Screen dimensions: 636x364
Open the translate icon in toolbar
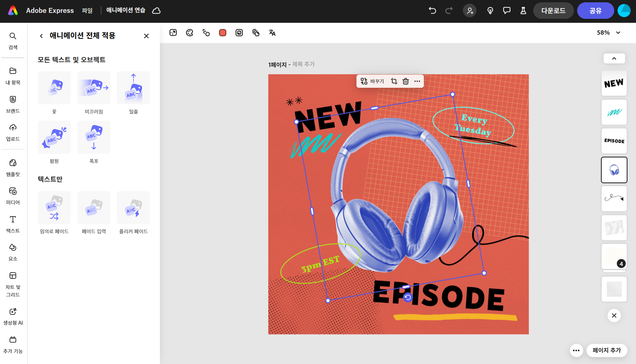[272, 33]
